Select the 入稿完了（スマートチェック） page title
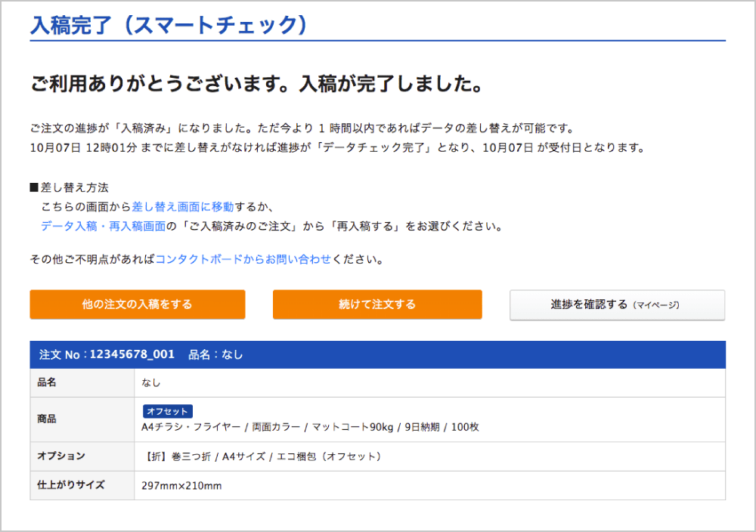The height and width of the screenshot is (532, 756). [x=169, y=24]
